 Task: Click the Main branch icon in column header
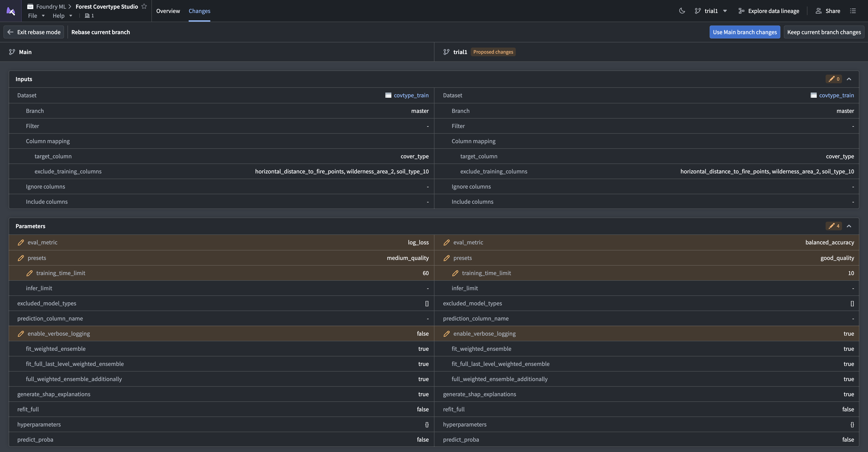(12, 52)
